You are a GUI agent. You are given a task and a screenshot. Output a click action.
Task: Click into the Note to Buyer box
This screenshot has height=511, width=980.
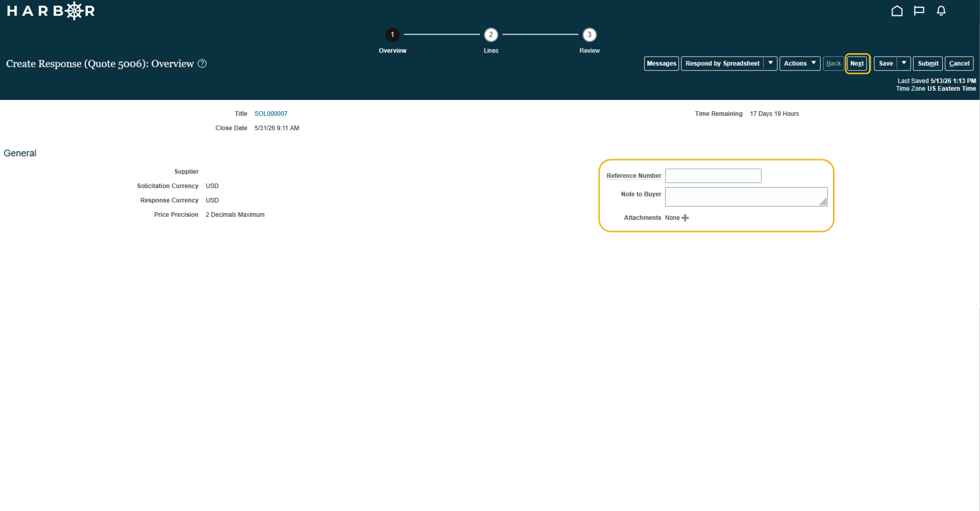point(746,197)
